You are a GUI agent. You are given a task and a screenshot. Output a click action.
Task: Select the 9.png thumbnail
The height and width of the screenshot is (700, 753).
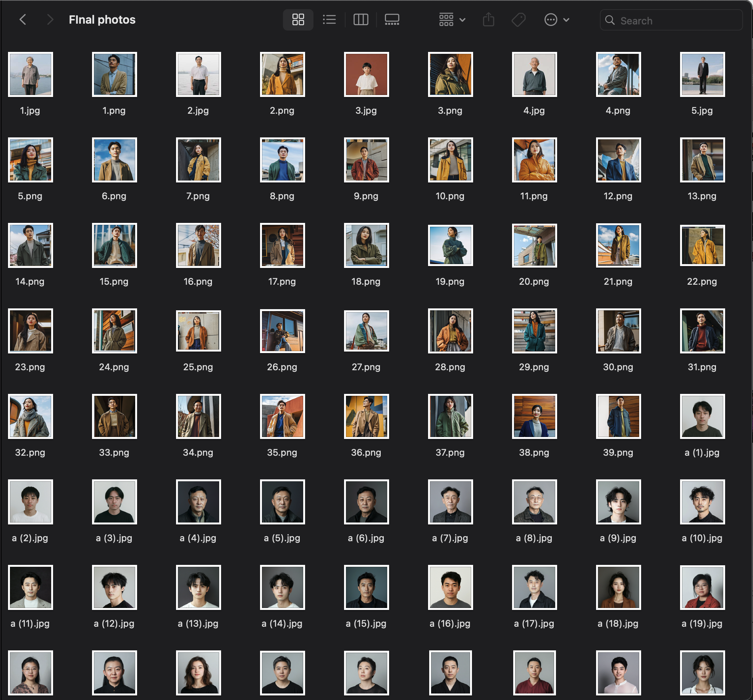367,160
